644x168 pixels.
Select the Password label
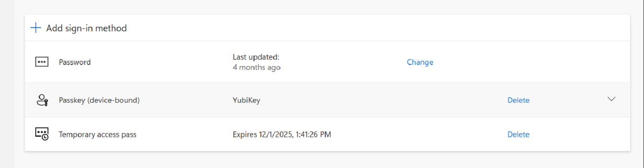tap(75, 62)
